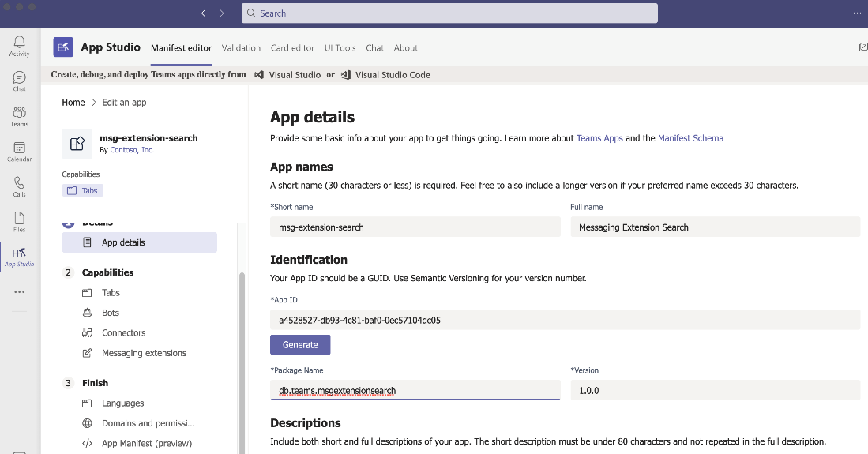Click the Package Name field
The height and width of the screenshot is (454, 868).
coord(415,390)
